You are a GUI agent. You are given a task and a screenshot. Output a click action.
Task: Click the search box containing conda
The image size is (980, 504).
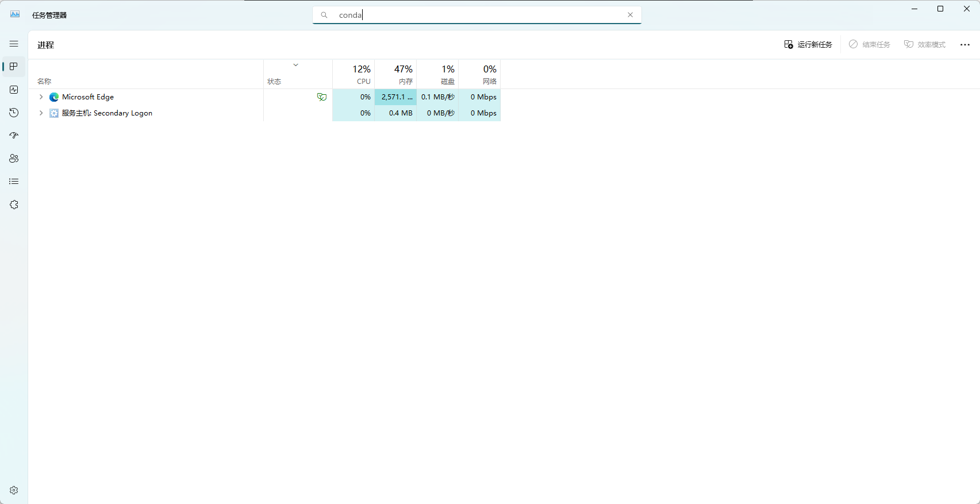point(476,15)
